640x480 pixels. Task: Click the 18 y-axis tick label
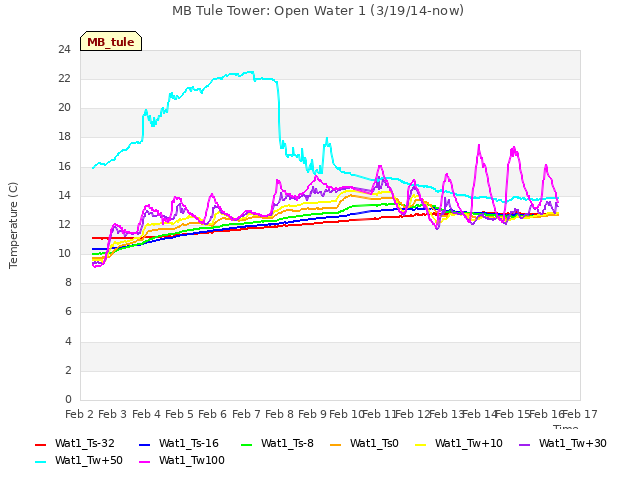(64, 137)
